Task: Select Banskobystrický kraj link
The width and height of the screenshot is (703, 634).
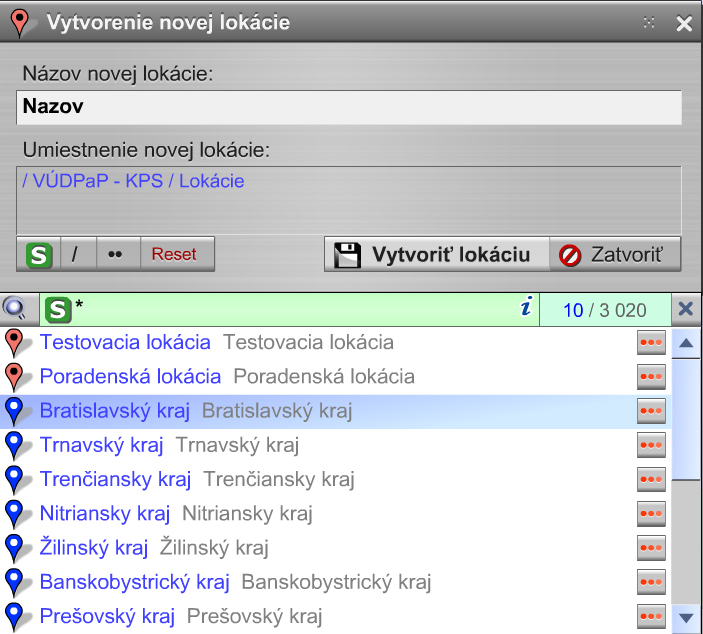Action: (135, 582)
